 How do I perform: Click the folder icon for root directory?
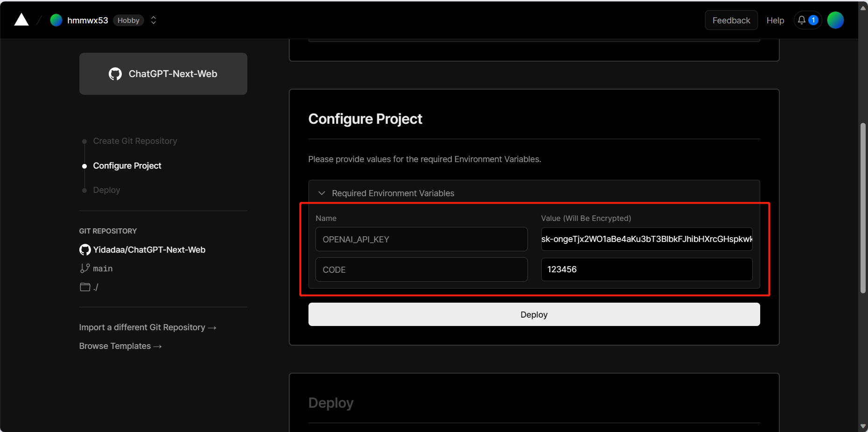(x=85, y=287)
